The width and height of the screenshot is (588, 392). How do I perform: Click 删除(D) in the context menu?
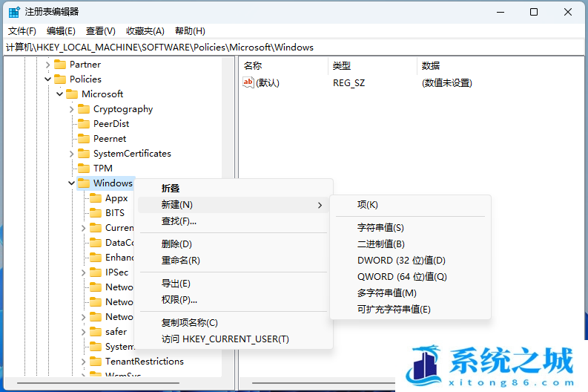tap(176, 244)
